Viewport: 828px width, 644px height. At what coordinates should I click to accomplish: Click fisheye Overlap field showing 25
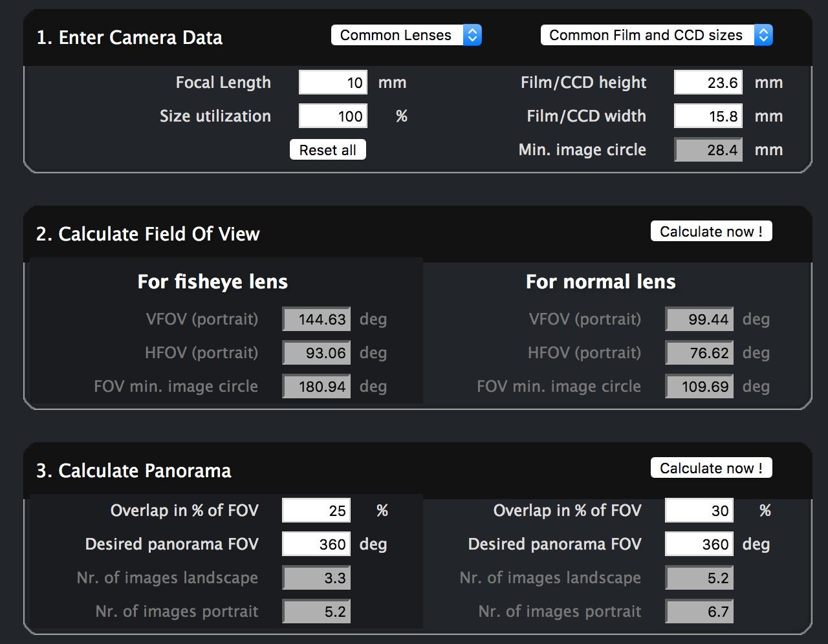(316, 511)
